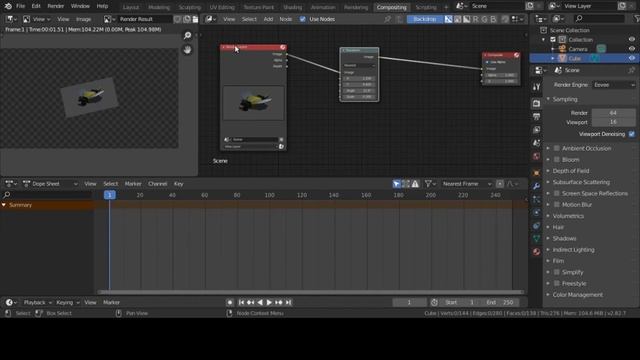Enable the Freestyle checkbox

click(557, 284)
